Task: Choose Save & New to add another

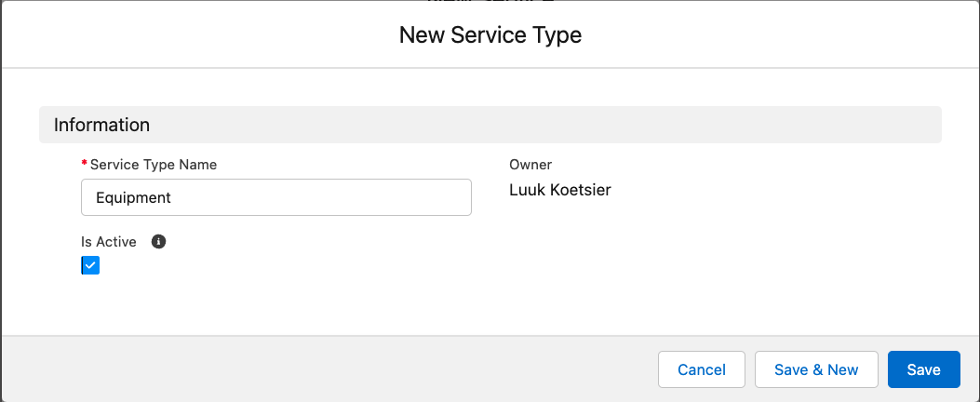Action: (816, 369)
